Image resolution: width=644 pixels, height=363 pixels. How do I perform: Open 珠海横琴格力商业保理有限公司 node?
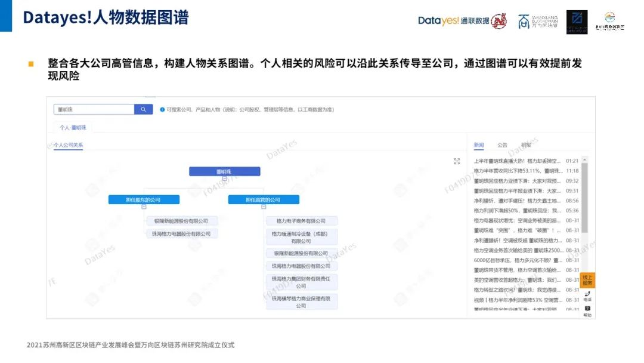pyautogui.click(x=302, y=302)
